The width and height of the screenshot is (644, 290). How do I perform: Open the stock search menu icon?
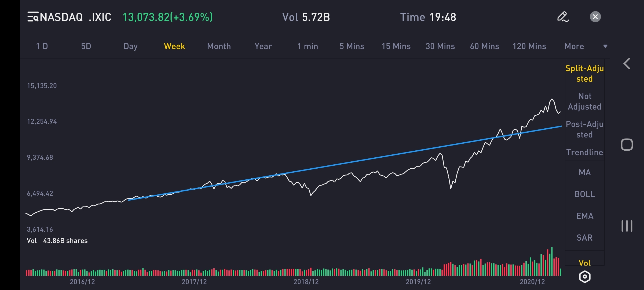tap(33, 17)
